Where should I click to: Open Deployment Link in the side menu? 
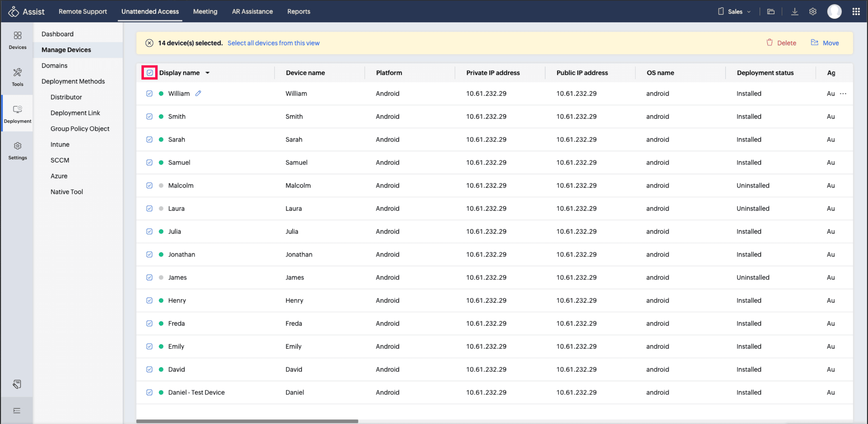[x=75, y=113]
